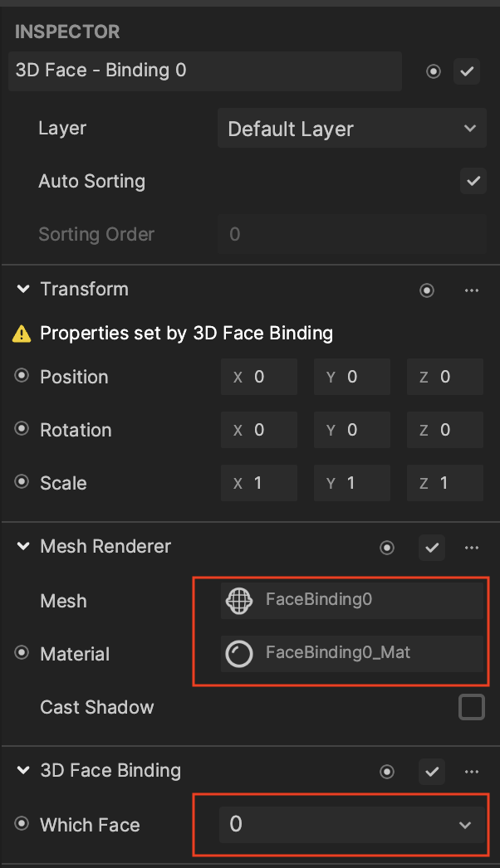Collapse the Mesh Renderer section
The width and height of the screenshot is (500, 868).
pos(22,547)
